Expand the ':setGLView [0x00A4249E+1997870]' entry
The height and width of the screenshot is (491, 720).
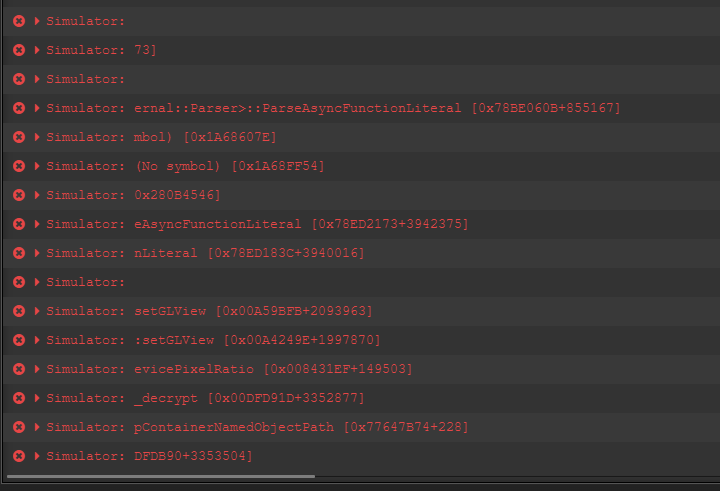pos(38,340)
